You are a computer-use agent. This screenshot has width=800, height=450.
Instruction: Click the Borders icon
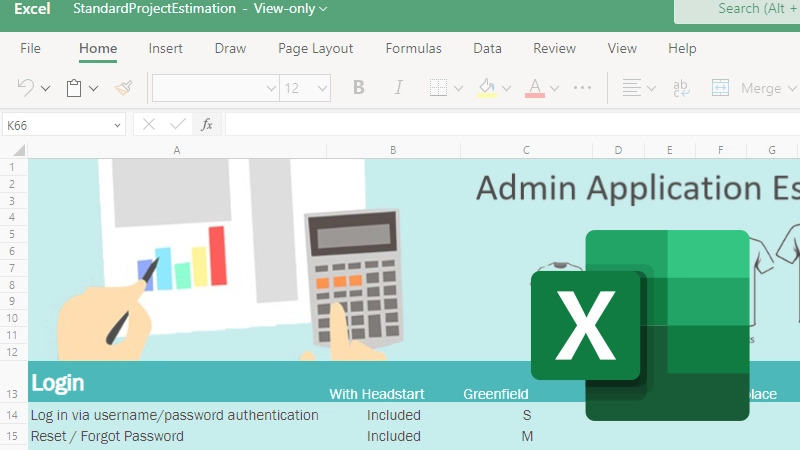438,88
